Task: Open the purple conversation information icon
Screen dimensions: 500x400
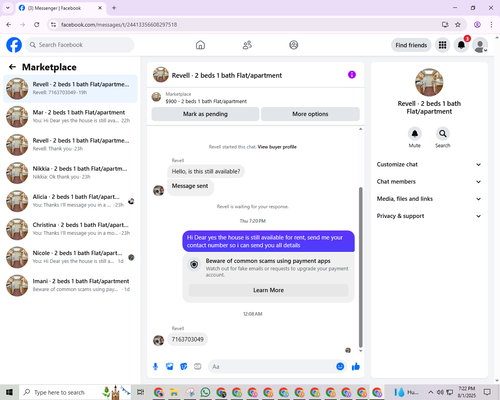Action: point(352,75)
